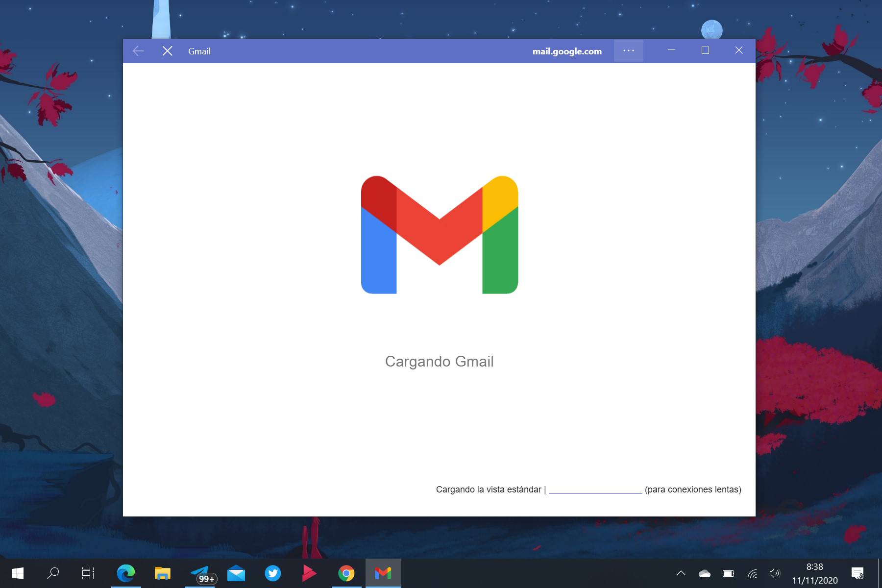Go back with the left arrow
This screenshot has height=588, width=882.
point(138,51)
